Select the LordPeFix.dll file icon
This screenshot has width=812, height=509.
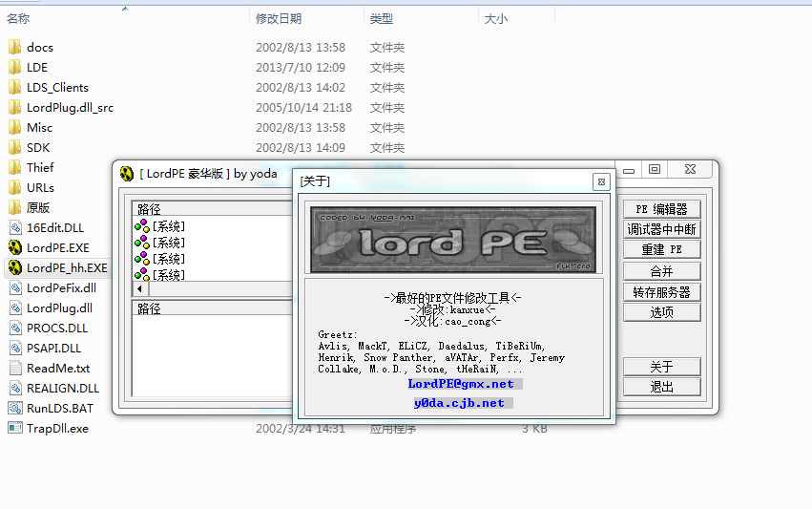15,287
